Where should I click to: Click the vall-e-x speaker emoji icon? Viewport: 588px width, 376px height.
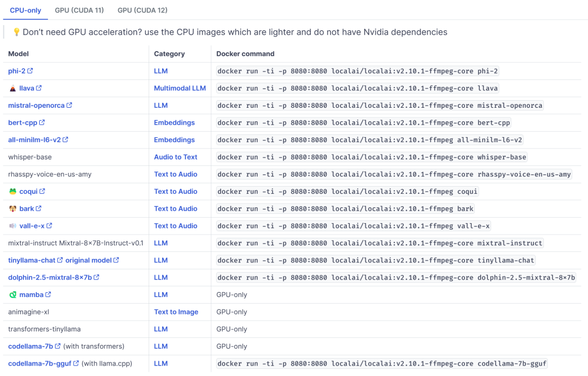(13, 226)
